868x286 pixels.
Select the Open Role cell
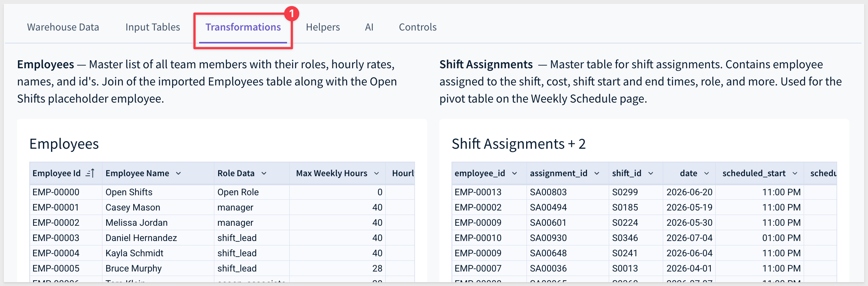tap(252, 192)
